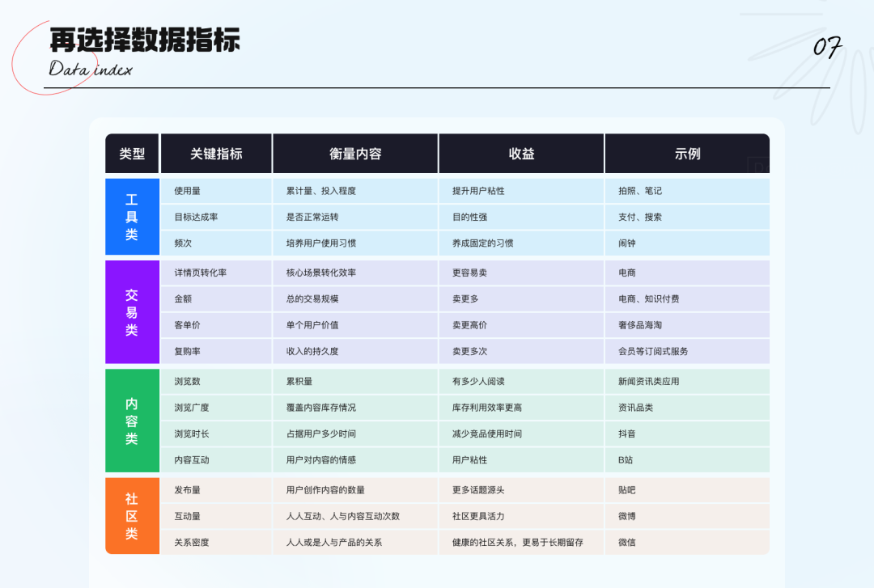Select the 复购率 indicator cell
The height and width of the screenshot is (588, 874).
216,351
